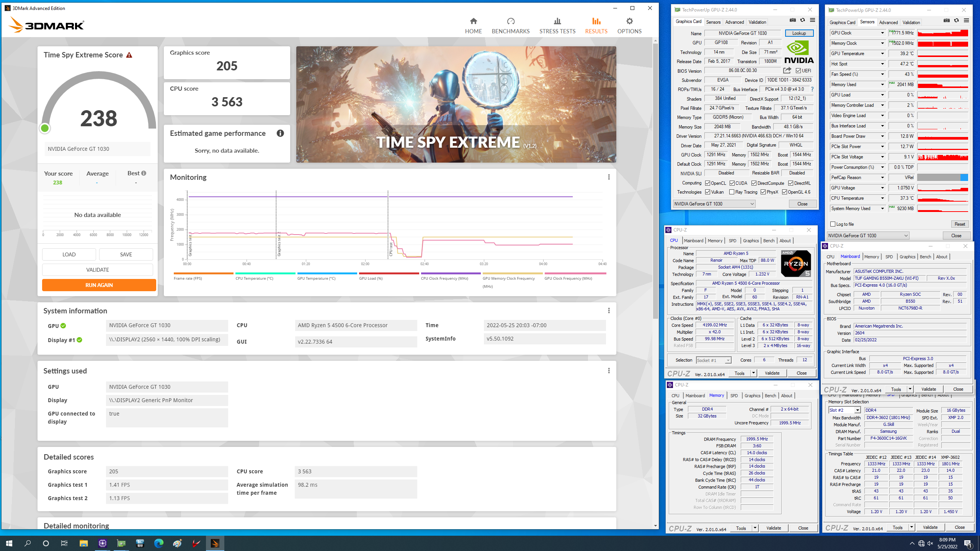Expand GPU Temperature sensor dropdown

882,54
